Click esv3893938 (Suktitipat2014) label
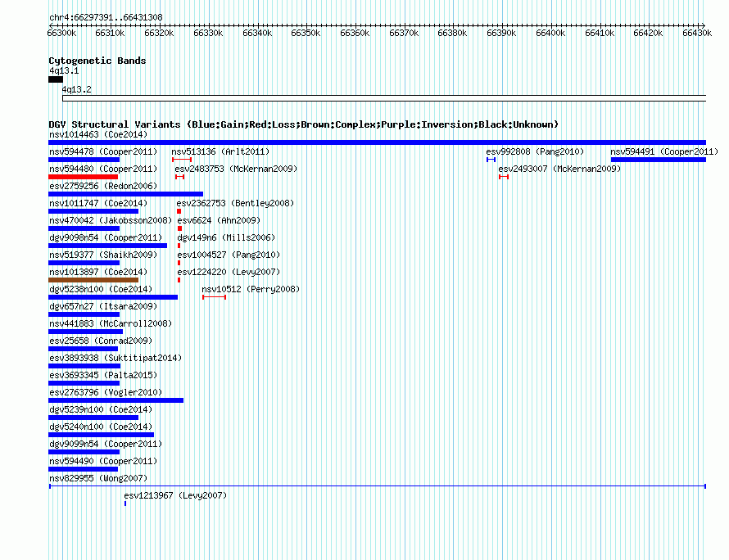The image size is (729, 560). [x=115, y=359]
